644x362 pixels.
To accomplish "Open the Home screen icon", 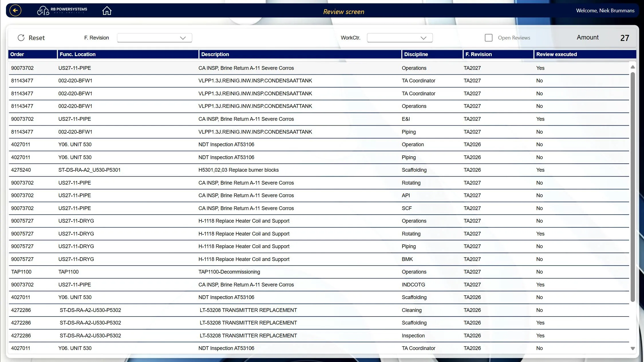I will pos(107,11).
